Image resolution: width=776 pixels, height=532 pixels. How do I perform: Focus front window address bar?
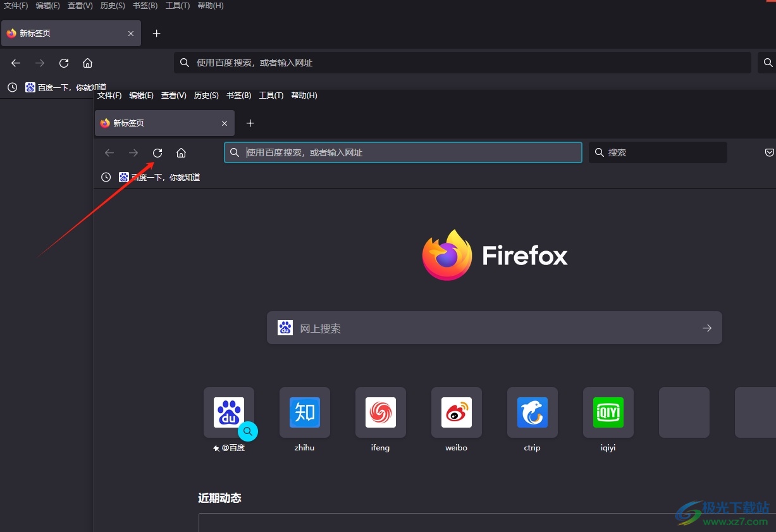(403, 152)
